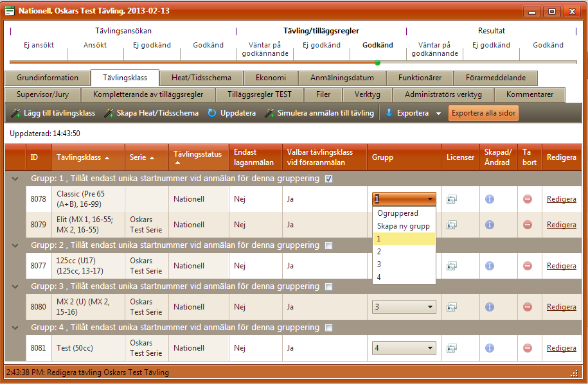Show created/changed info for class 8077
The height and width of the screenshot is (384, 588).
pyautogui.click(x=490, y=266)
